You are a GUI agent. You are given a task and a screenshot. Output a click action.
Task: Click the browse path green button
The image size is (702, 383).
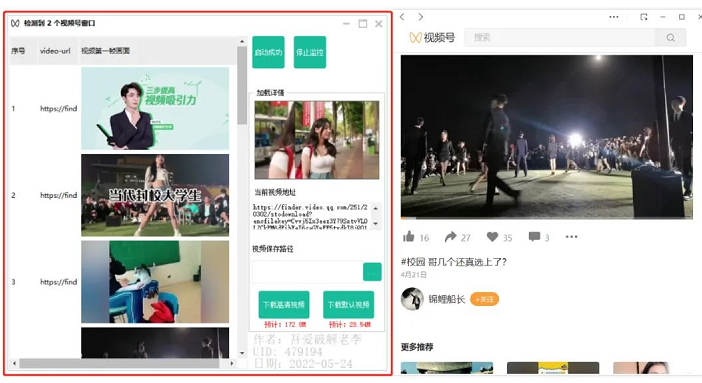pos(372,272)
